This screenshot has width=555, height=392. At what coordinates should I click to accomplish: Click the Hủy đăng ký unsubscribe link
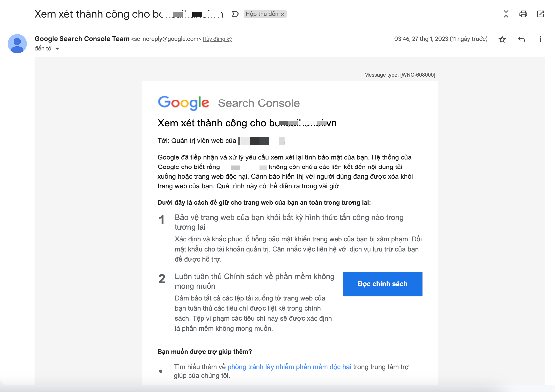pos(217,39)
